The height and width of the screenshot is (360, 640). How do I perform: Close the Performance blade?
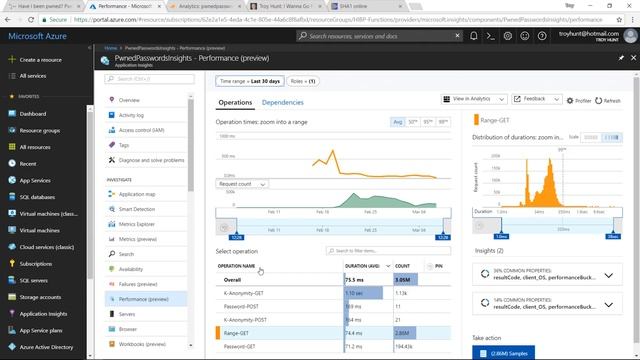(633, 58)
